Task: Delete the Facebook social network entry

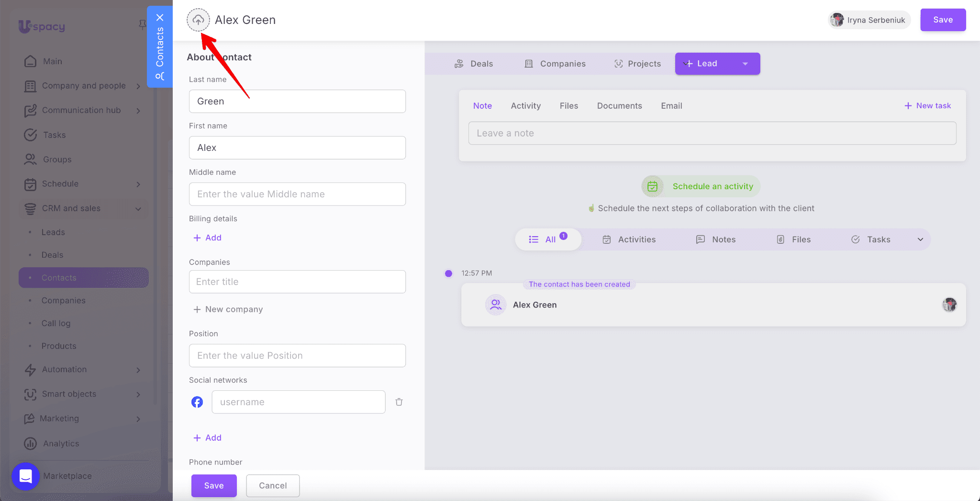Action: pyautogui.click(x=399, y=402)
